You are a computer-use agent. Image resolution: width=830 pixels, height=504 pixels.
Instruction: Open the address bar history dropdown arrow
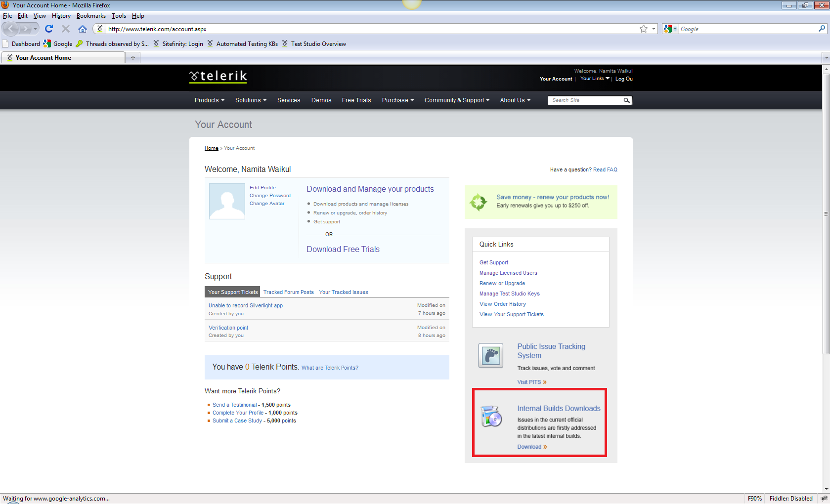point(654,29)
